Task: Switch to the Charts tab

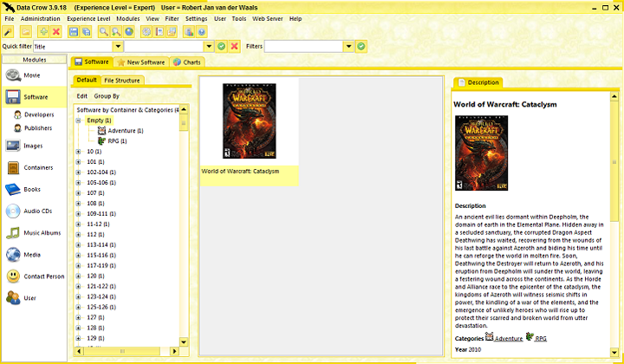Action: 187,62
